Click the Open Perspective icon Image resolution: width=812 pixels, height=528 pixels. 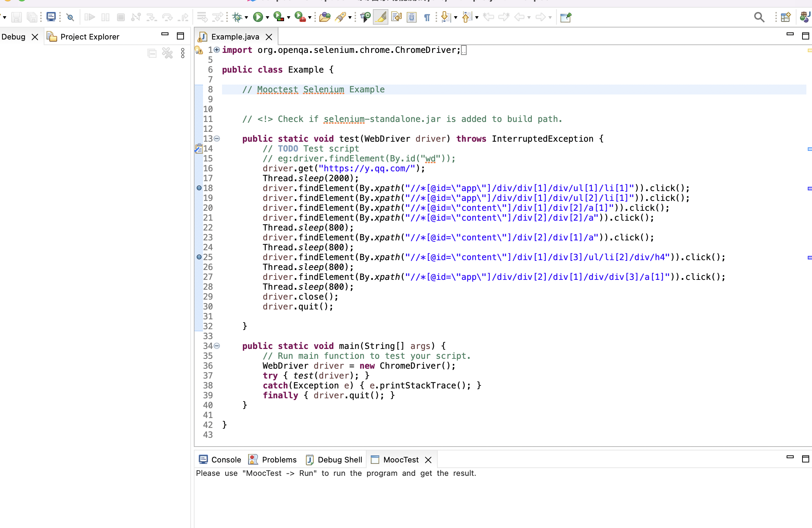pyautogui.click(x=786, y=17)
